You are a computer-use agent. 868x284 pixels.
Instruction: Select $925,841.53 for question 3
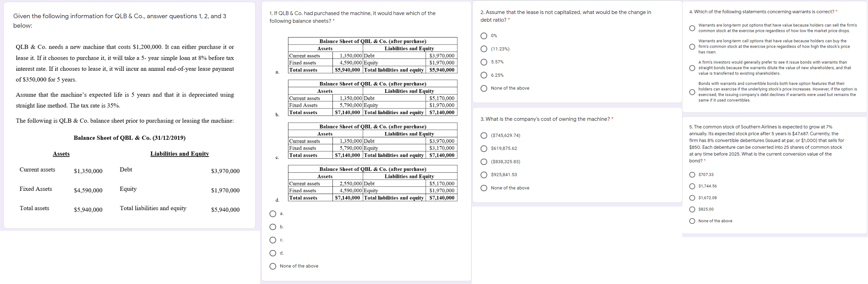click(x=484, y=175)
